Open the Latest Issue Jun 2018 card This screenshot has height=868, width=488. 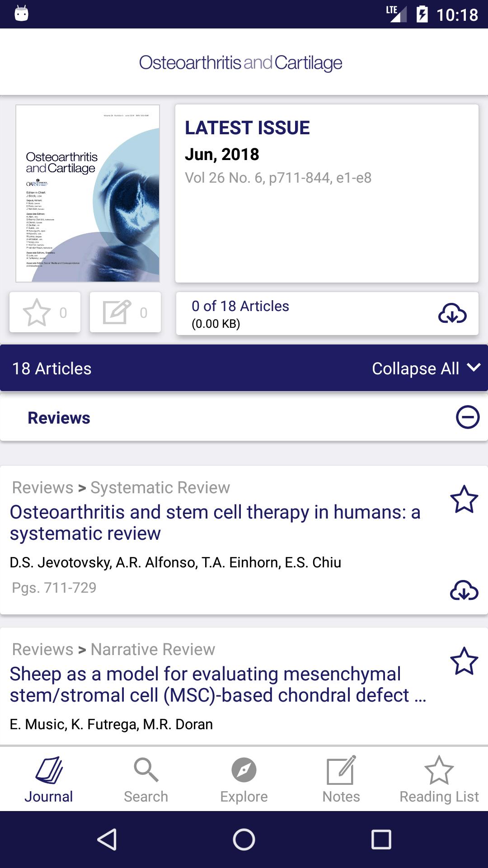pyautogui.click(x=327, y=193)
